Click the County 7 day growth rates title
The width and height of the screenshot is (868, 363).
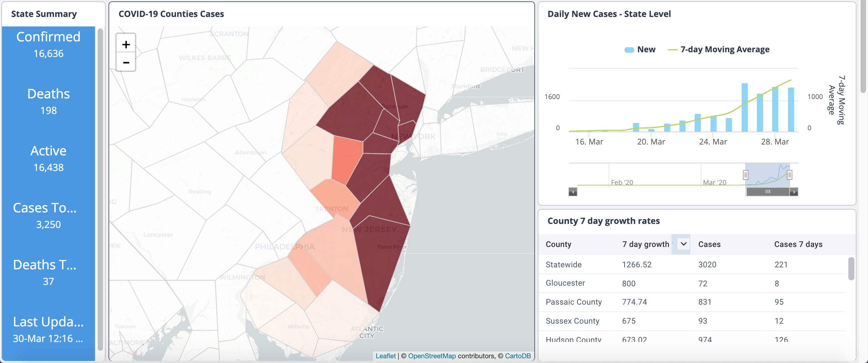coord(604,221)
